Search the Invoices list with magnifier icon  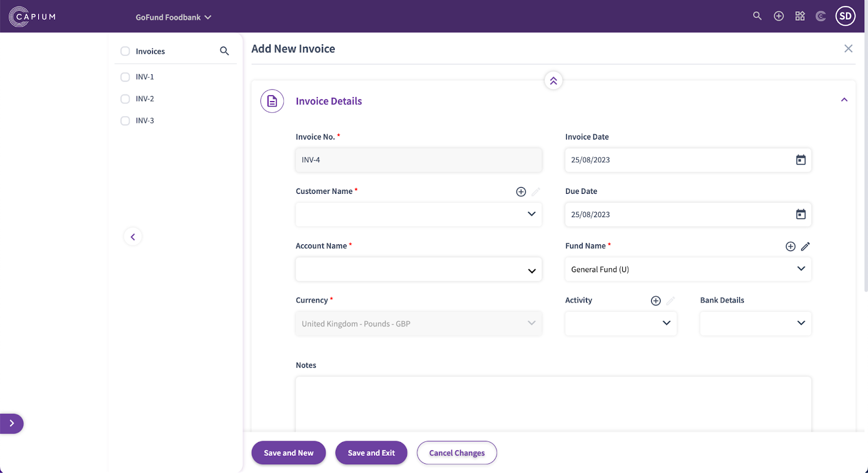(x=225, y=51)
